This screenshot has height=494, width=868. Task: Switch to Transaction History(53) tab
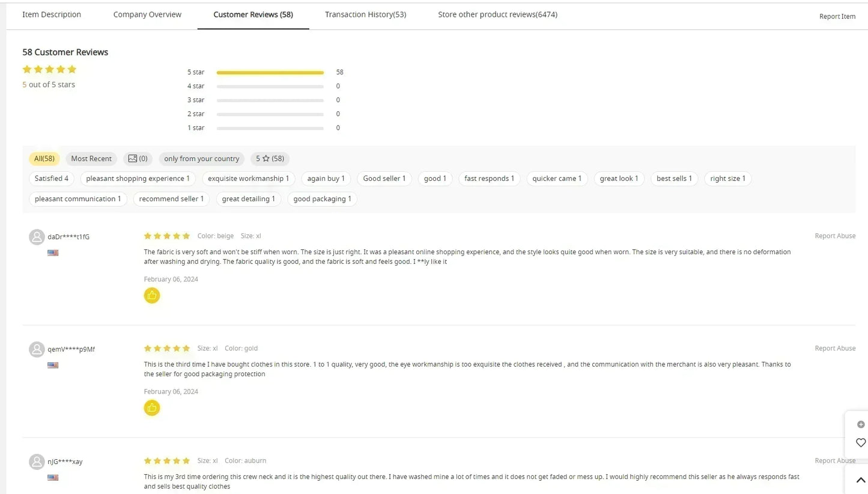pos(365,14)
